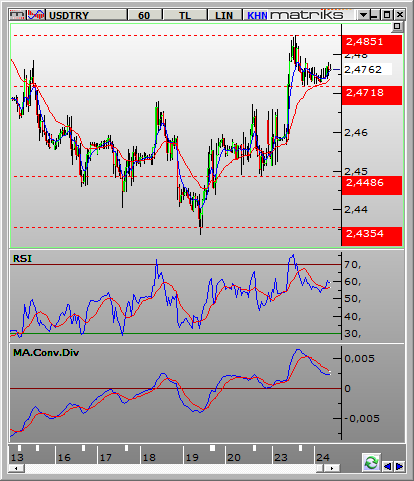Screen dimensions: 414x481
Task: Click the green refresh chart icon
Action: tap(371, 463)
